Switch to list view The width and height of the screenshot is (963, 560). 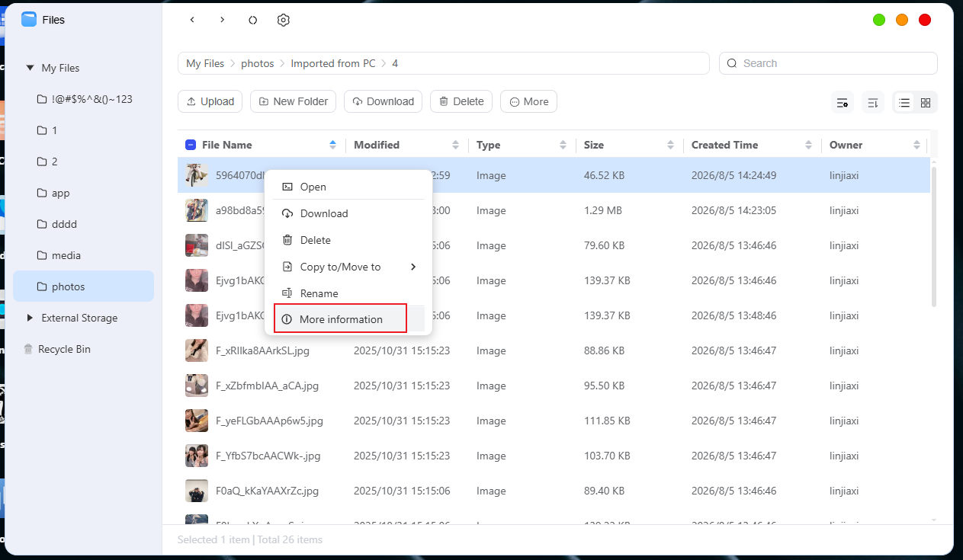coord(904,102)
